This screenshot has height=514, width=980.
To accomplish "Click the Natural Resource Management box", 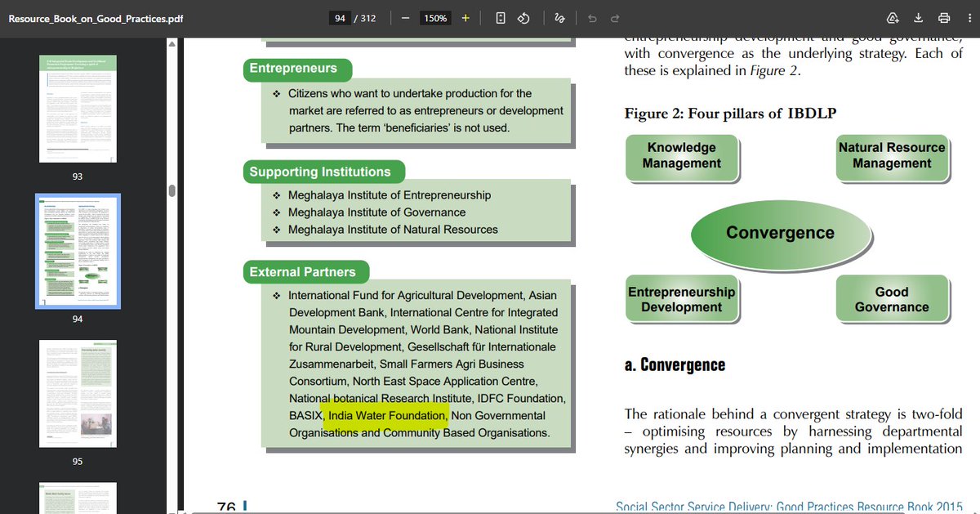I will (892, 156).
